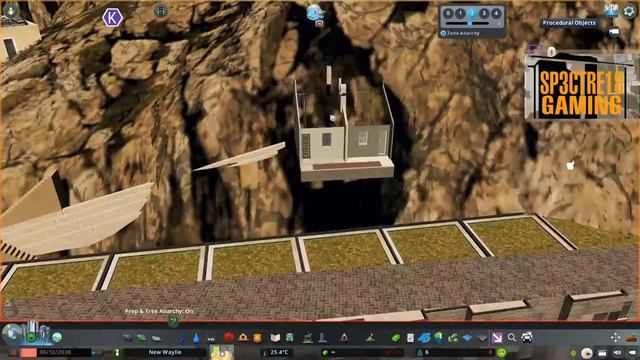Open the Police menu badge icon
The height and width of the screenshot is (360, 640).
click(257, 338)
